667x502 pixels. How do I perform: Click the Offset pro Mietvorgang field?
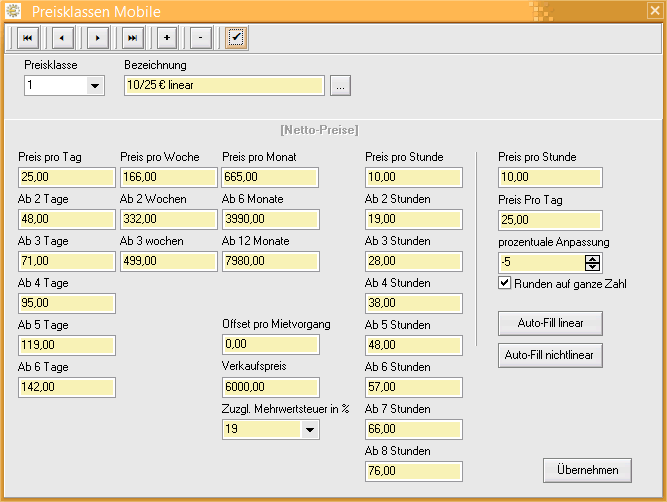(x=269, y=345)
